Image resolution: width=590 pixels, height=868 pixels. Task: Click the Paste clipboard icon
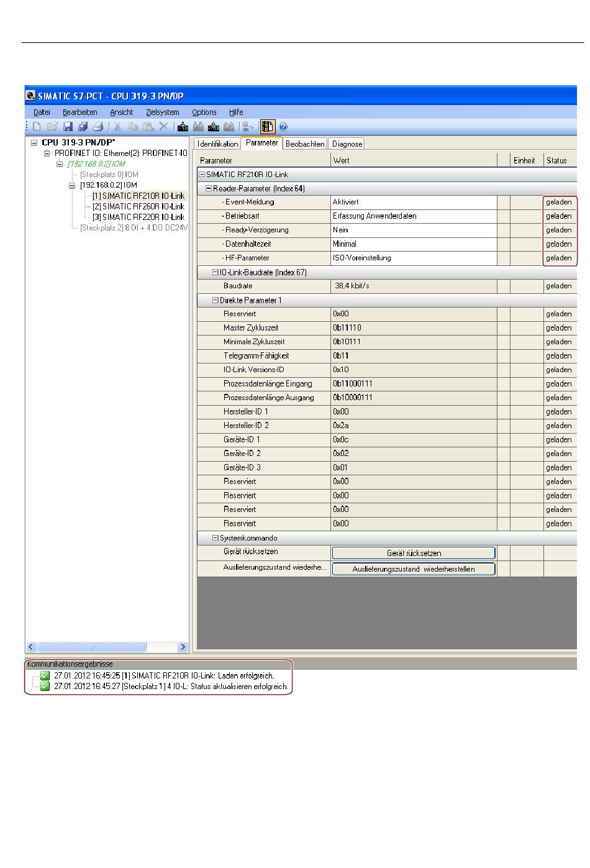tap(148, 127)
